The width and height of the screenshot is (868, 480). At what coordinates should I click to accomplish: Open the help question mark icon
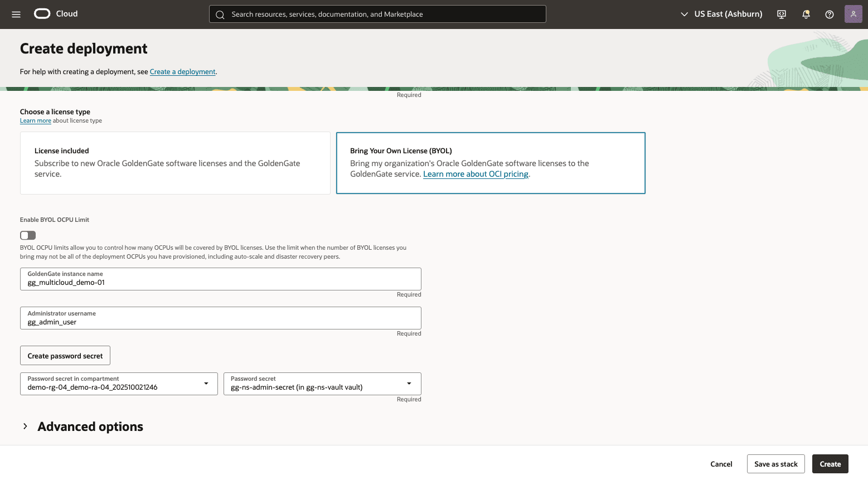(x=829, y=14)
